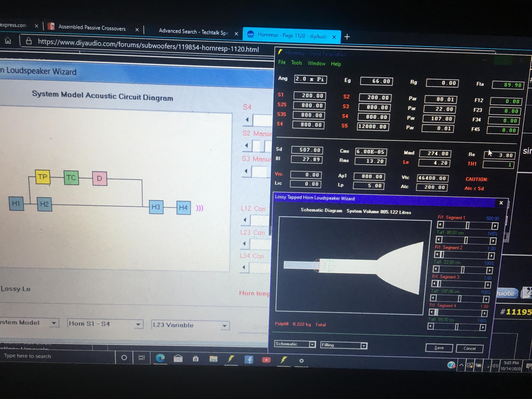Open File Explorer from the taskbar
The height and width of the screenshot is (399, 532).
point(213,359)
